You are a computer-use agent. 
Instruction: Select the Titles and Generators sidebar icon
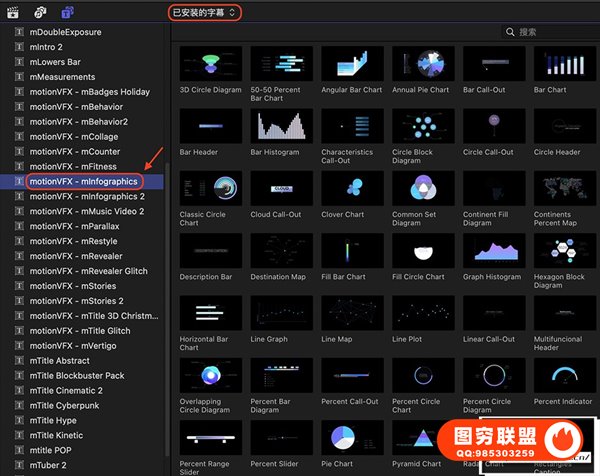pyautogui.click(x=66, y=13)
